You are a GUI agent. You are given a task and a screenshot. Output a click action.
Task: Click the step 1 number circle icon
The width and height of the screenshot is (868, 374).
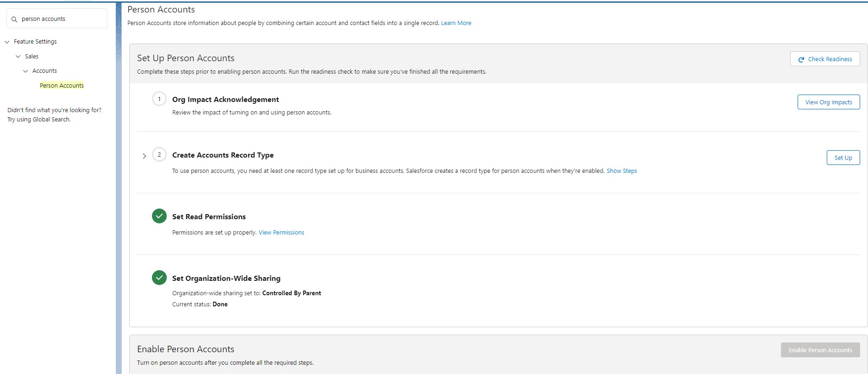click(159, 99)
